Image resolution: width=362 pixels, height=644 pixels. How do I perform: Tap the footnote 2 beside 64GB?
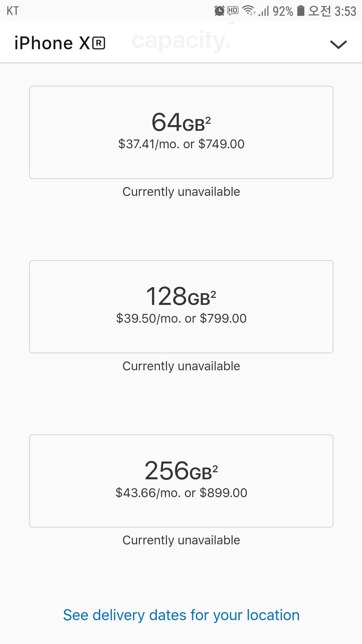(x=208, y=120)
